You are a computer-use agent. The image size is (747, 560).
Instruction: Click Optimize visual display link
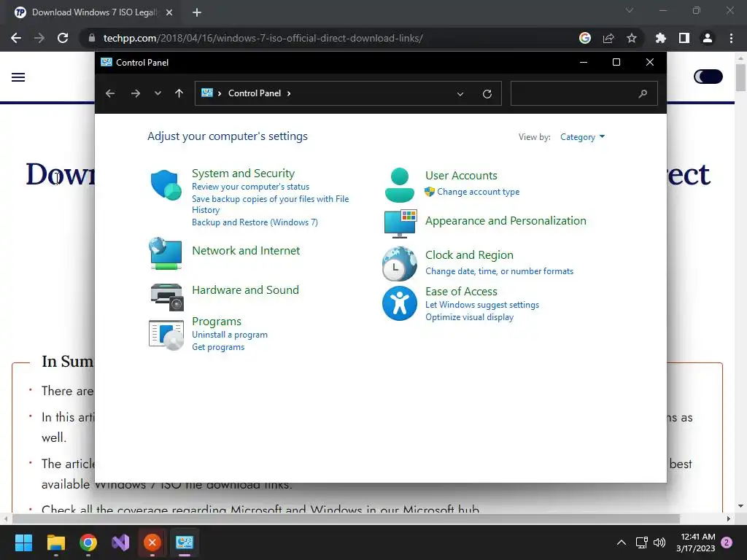tap(469, 317)
